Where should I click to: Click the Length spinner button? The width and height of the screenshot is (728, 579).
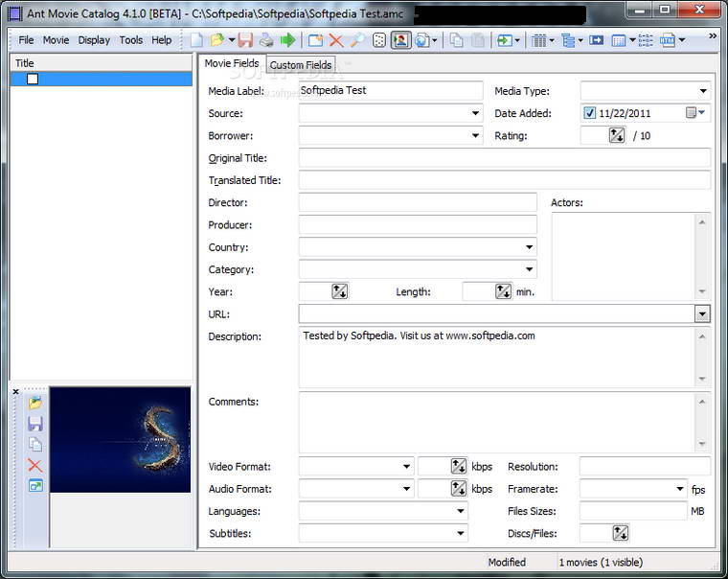(503, 291)
